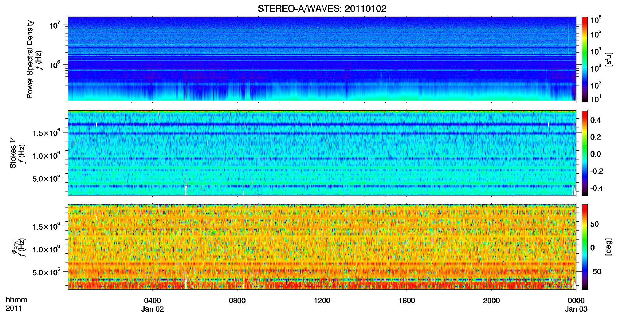Click the 1600 time tick label
This screenshot has width=644, height=332.
pos(407,300)
